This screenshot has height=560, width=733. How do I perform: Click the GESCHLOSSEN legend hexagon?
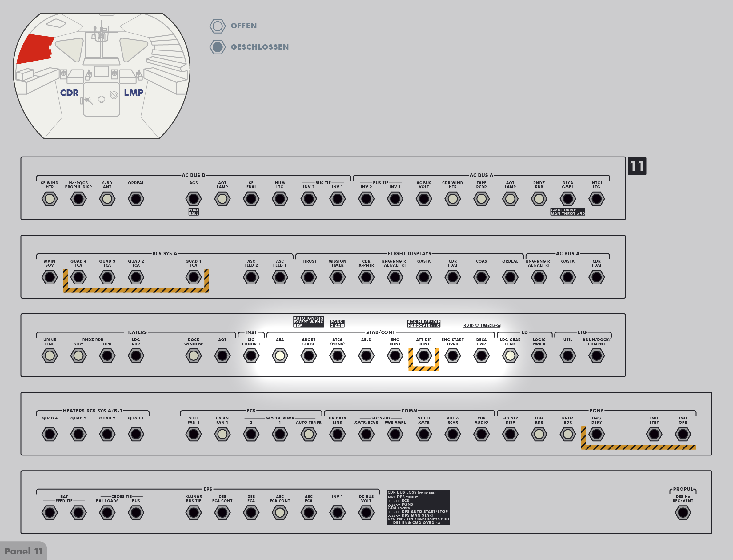pyautogui.click(x=218, y=47)
